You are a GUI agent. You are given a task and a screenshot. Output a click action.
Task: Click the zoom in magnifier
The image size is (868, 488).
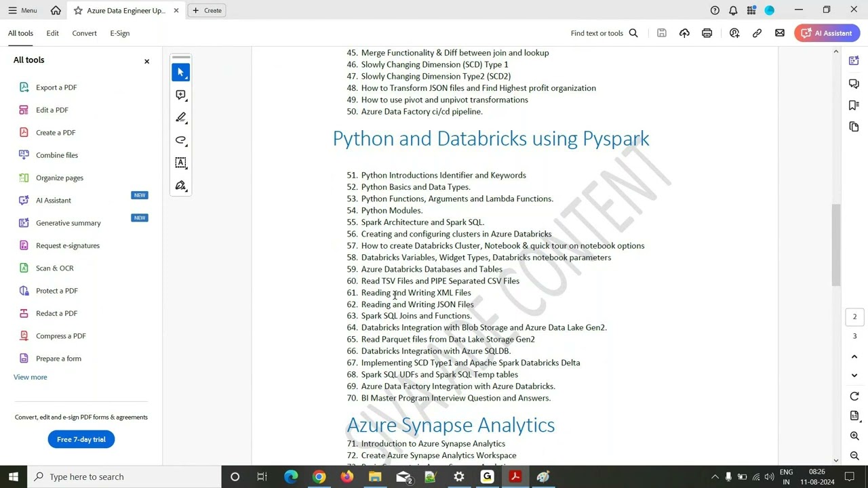tap(854, 436)
